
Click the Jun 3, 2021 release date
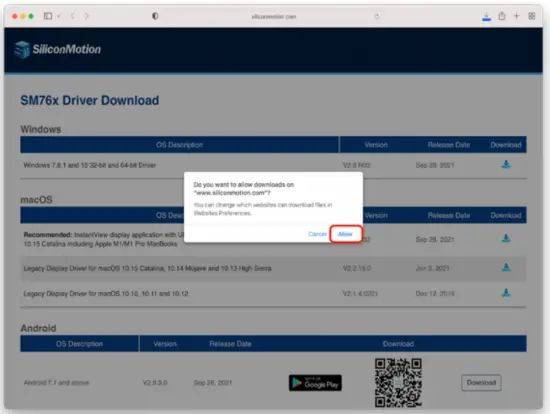[x=432, y=268]
